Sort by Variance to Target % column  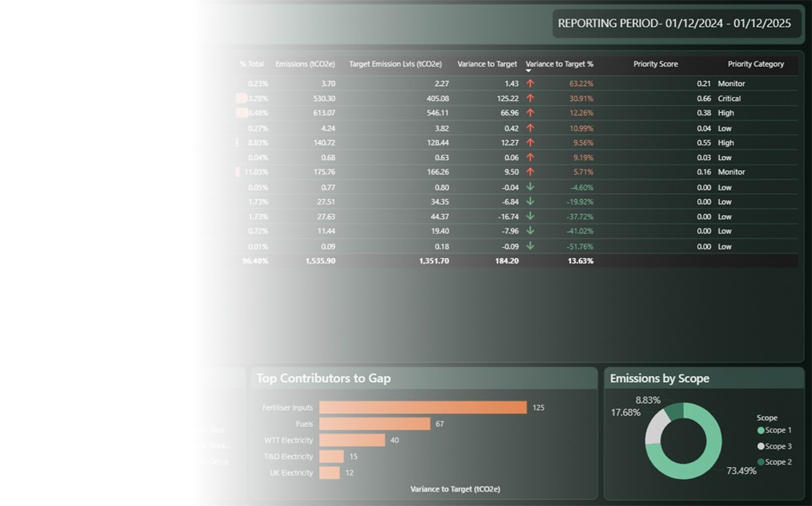[x=560, y=64]
